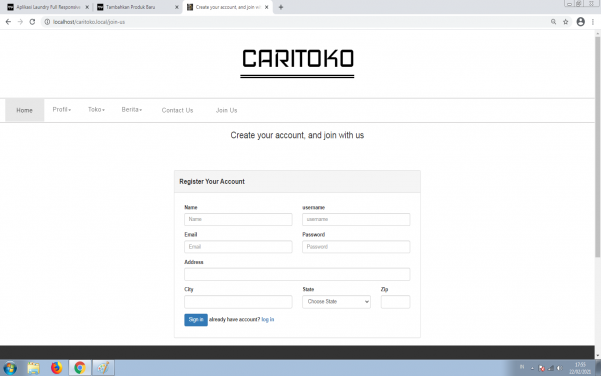Close the Aplikasi Laundry tab

click(x=87, y=7)
